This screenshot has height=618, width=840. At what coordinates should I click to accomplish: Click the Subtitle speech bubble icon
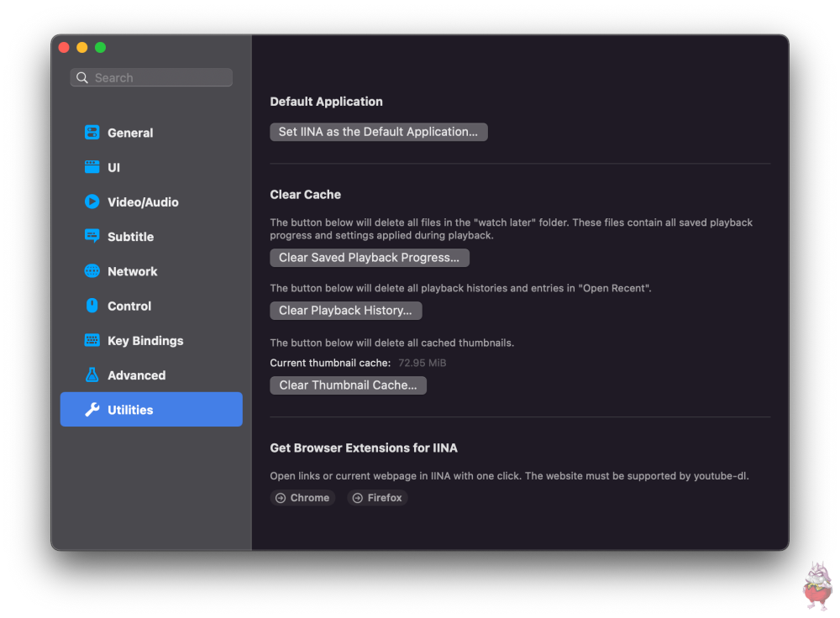coord(92,236)
